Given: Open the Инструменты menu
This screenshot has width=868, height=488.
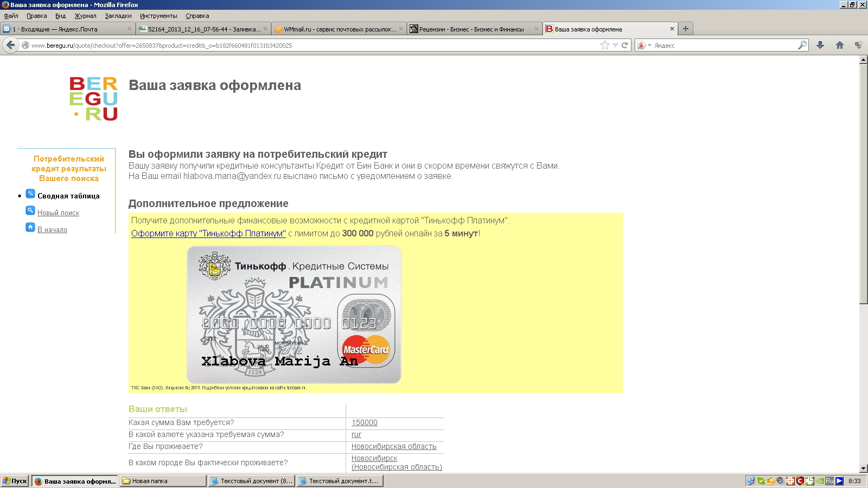Looking at the screenshot, I should [158, 16].
